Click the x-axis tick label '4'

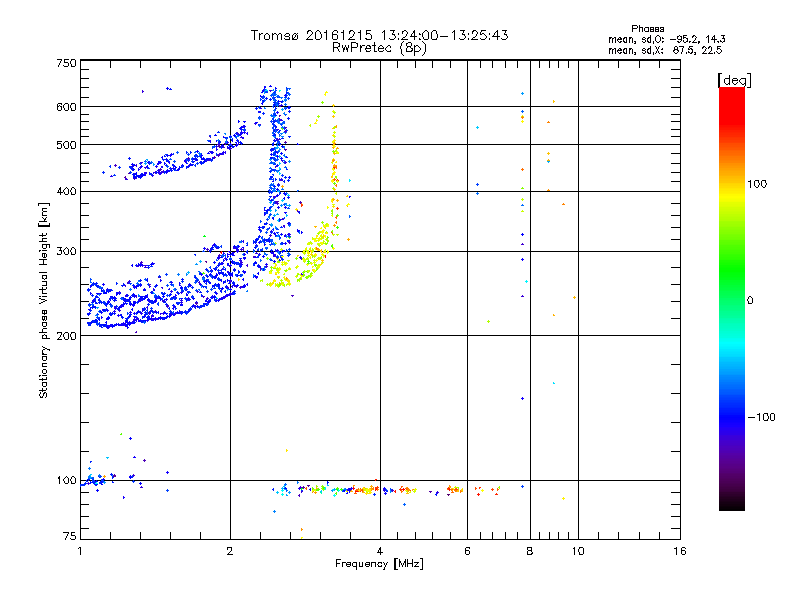pos(380,551)
